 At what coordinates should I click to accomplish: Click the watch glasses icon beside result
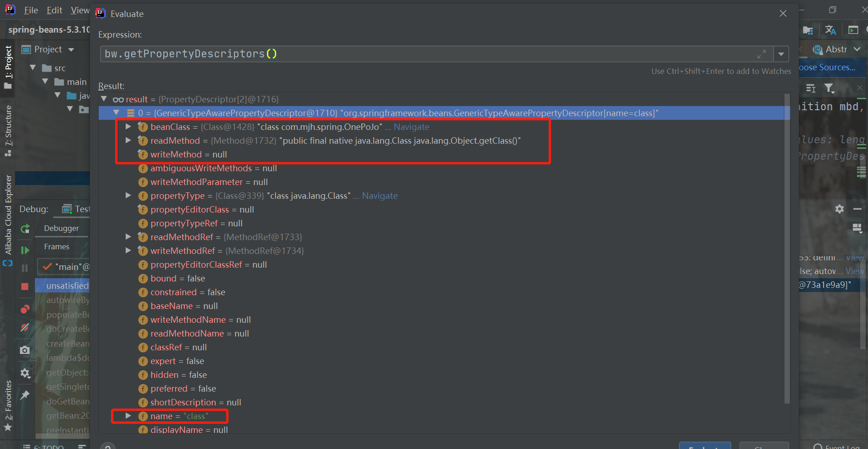pos(118,100)
